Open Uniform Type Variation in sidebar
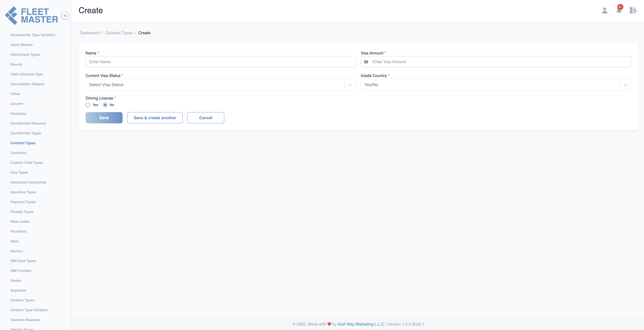Viewport: 644px width, 330px height. coord(29,310)
